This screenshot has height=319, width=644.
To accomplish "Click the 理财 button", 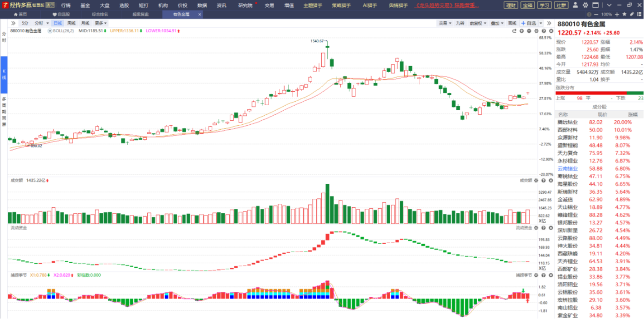I will [511, 5].
